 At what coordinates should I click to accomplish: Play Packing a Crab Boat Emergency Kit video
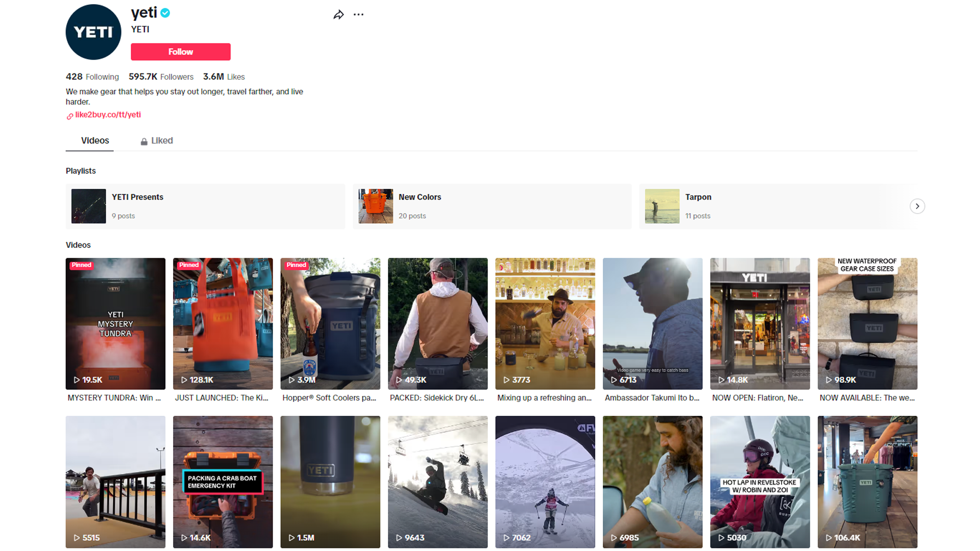(223, 482)
